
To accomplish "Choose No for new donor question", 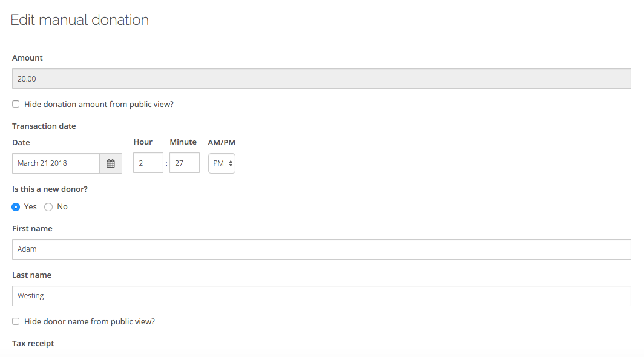I will pyautogui.click(x=49, y=207).
